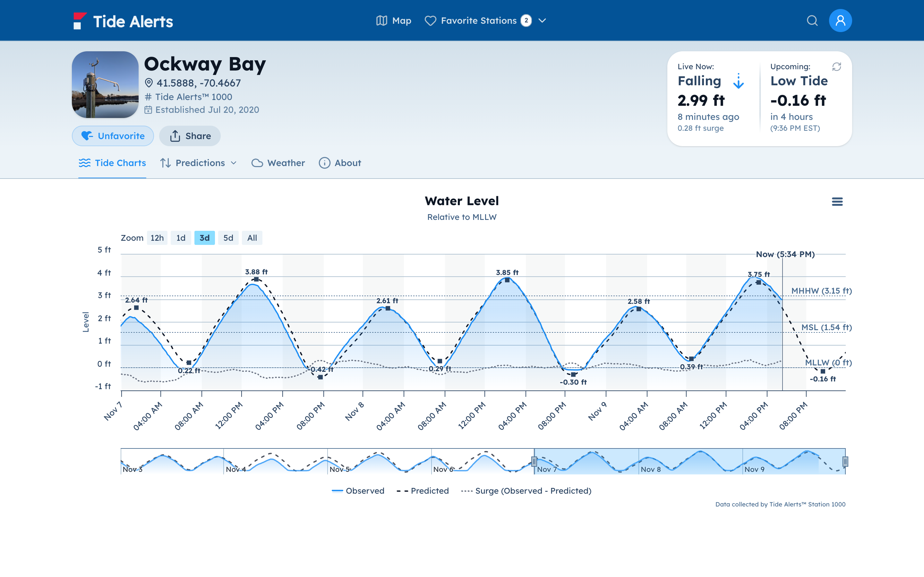Expand the Favorite Stations dropdown chevron
The height and width of the screenshot is (577, 924).
tap(542, 21)
